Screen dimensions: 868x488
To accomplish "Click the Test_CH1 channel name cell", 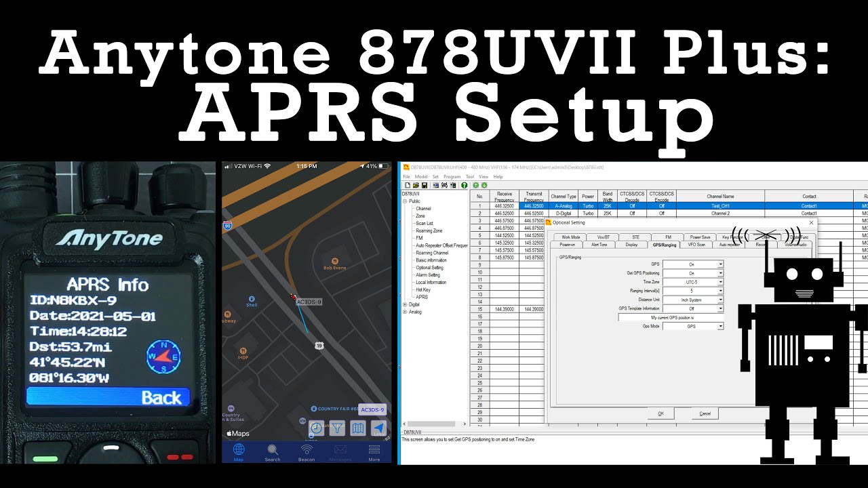I will coord(720,206).
